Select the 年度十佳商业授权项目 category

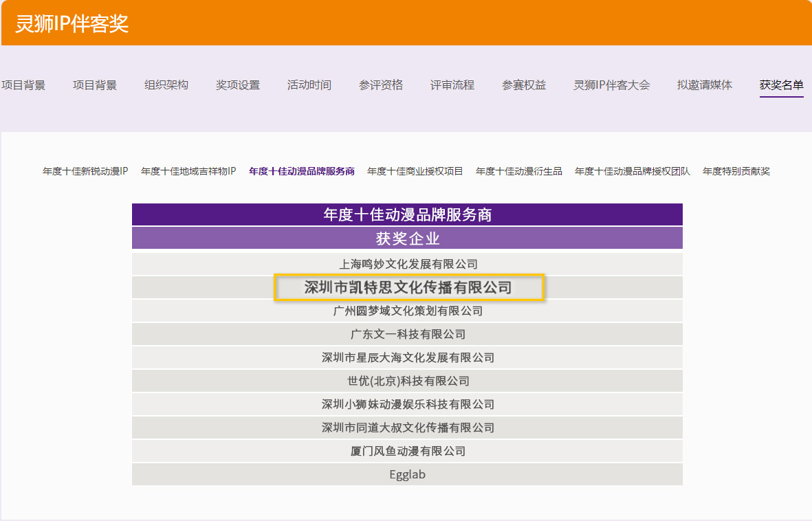pyautogui.click(x=415, y=171)
